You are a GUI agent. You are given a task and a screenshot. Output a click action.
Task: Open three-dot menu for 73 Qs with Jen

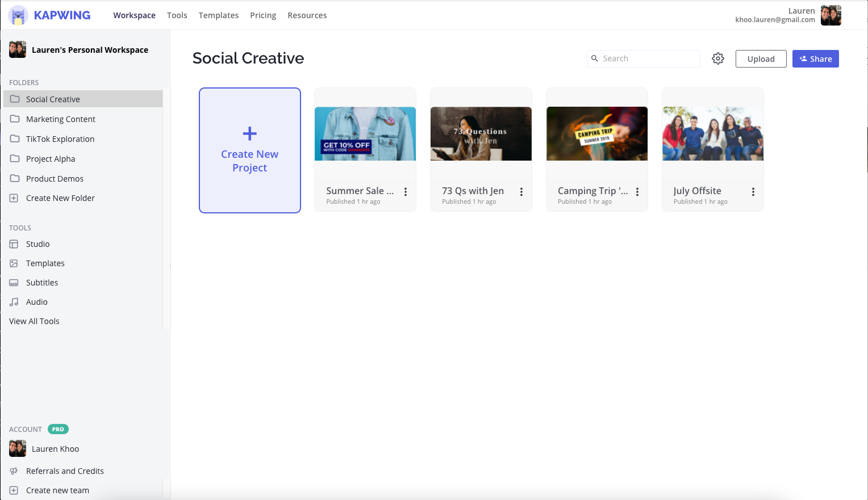click(x=521, y=192)
